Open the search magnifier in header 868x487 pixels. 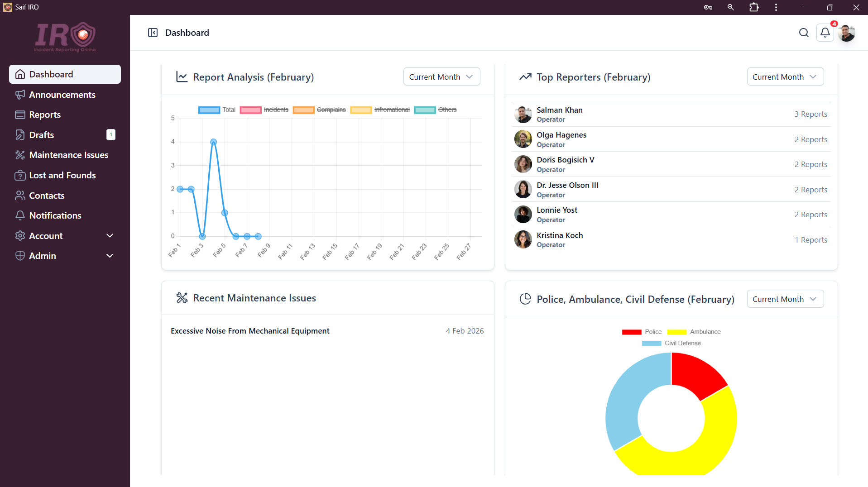pyautogui.click(x=804, y=33)
